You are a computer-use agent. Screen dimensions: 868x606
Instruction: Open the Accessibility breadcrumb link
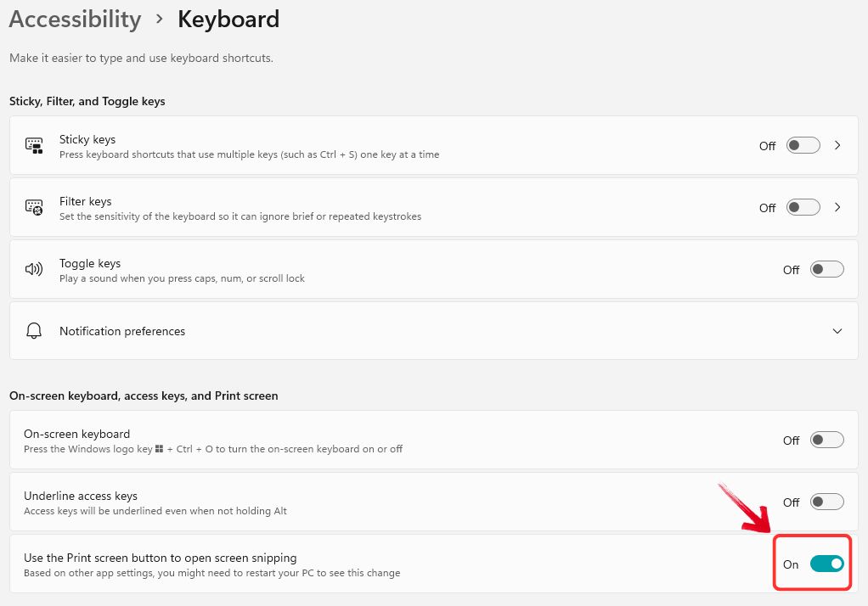tap(74, 19)
